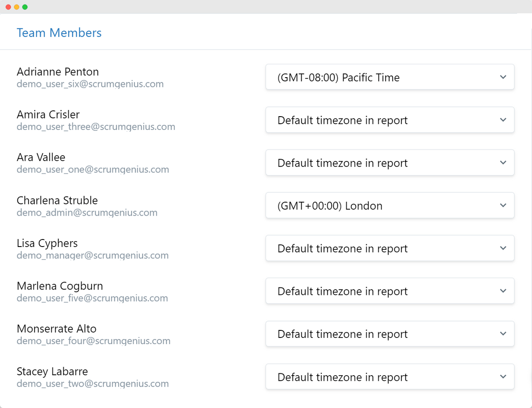Close the window with red button
Screen dimensions: 532x408
point(8,7)
